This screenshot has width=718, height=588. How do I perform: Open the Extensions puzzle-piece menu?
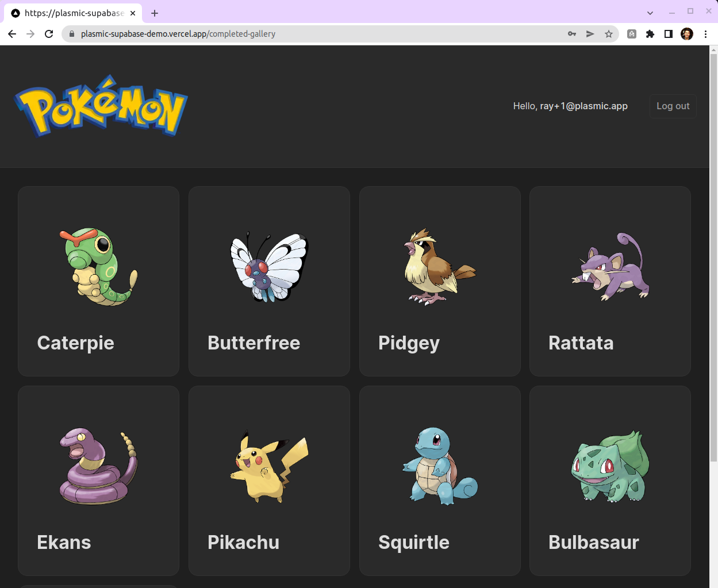pos(650,34)
